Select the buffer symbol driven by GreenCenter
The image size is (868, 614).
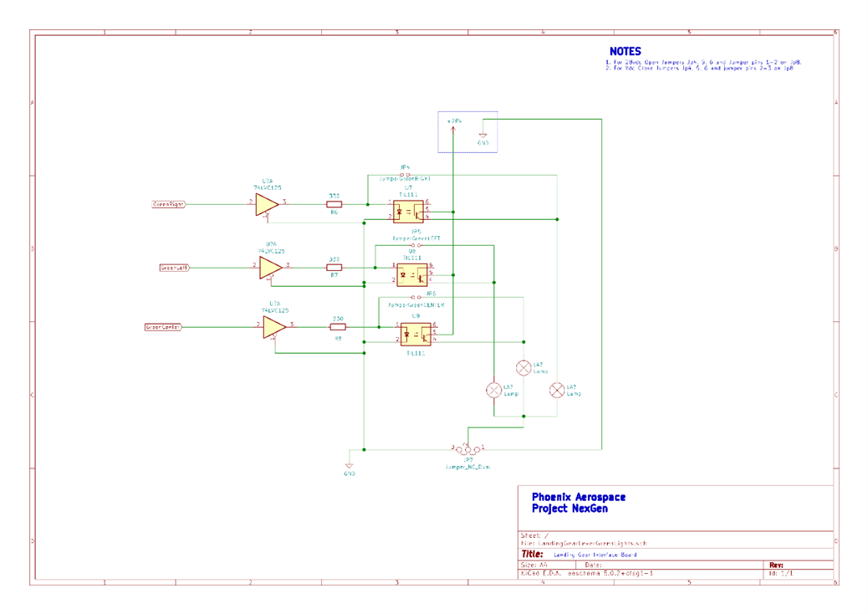(273, 327)
